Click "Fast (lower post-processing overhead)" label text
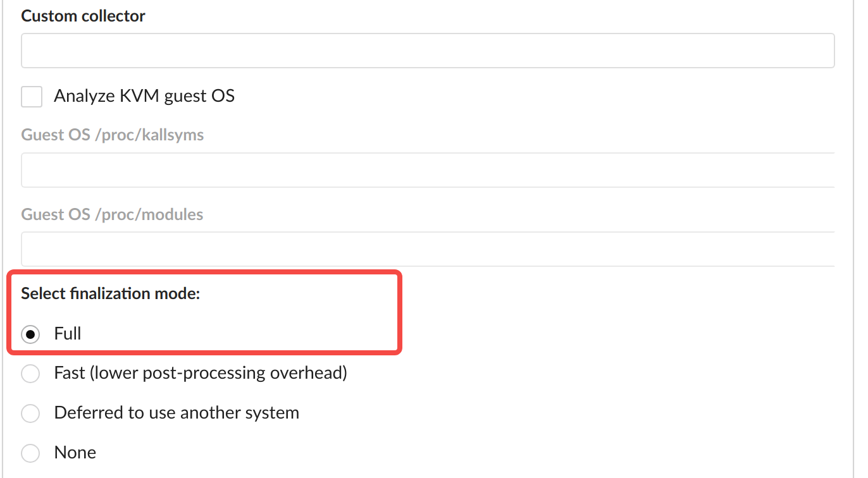Screen dimensions: 868x478 click(201, 373)
